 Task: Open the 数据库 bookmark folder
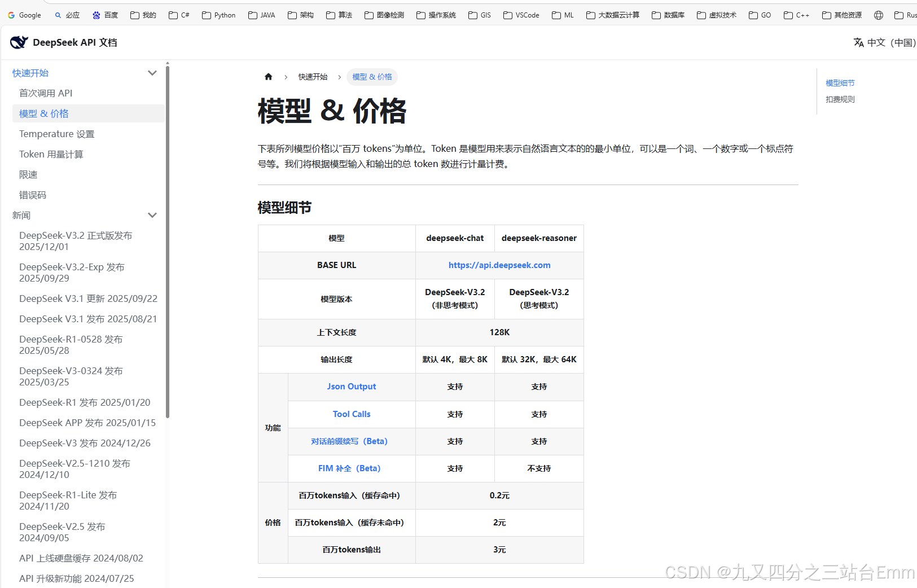(668, 15)
